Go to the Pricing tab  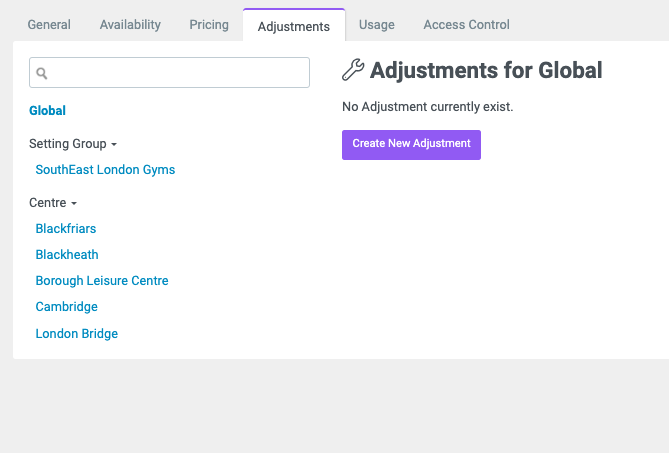209,25
